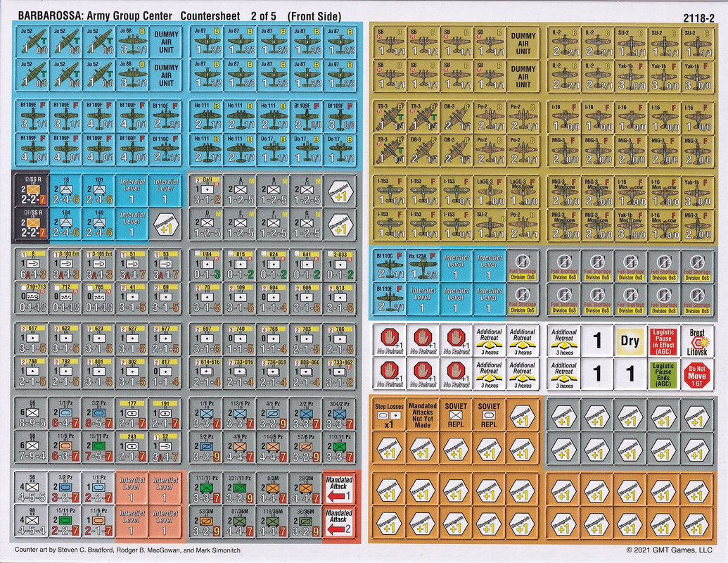Click the Dry weather marker
This screenshot has height=563, width=728.
630,341
